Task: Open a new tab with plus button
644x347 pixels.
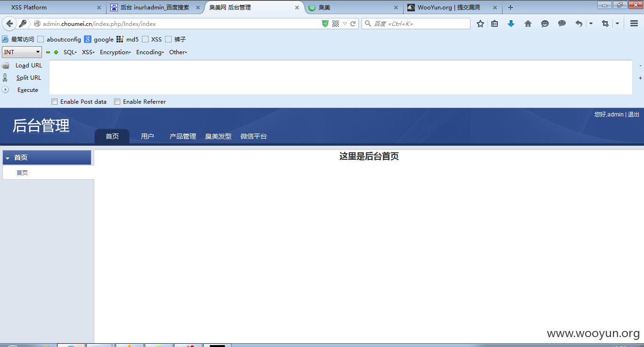Action: pyautogui.click(x=511, y=8)
